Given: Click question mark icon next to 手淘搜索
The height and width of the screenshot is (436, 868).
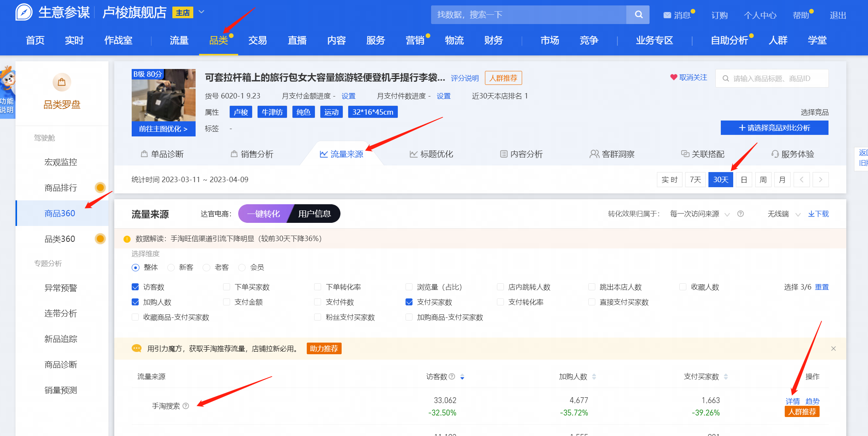Looking at the screenshot, I should coord(186,406).
